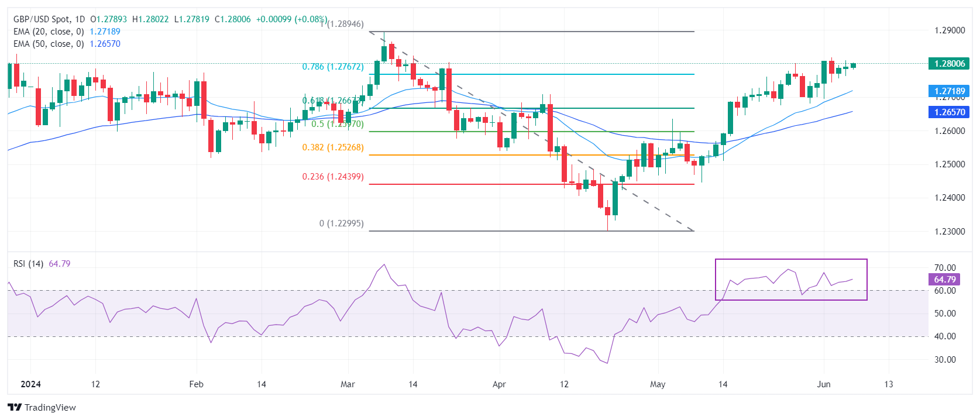This screenshot has width=980, height=420.
Task: Click the green 1.28006 current price tag
Action: (949, 64)
